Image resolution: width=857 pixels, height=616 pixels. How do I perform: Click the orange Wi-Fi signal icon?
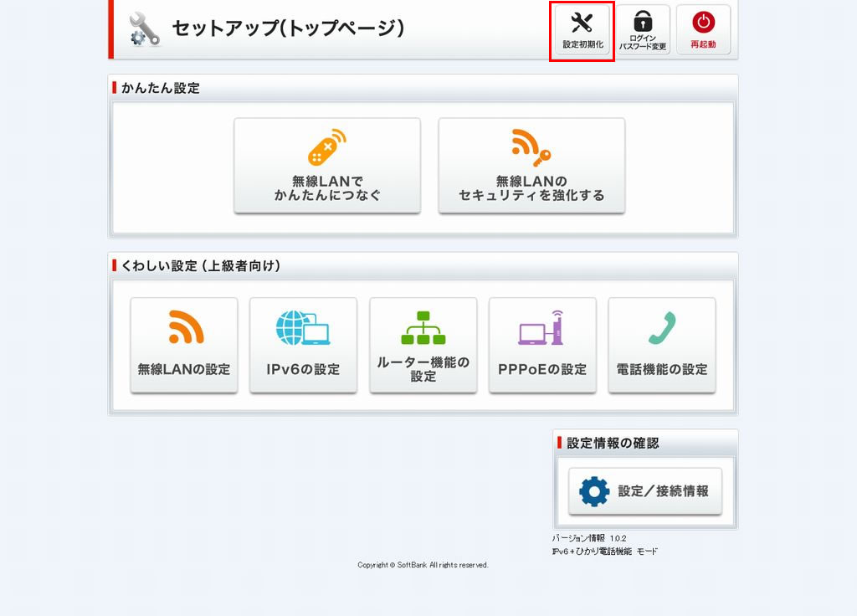coord(184,327)
